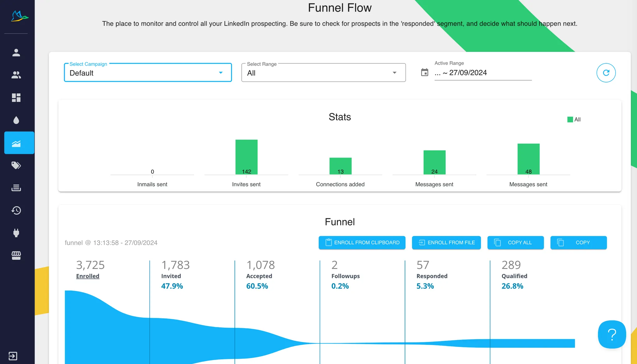
Task: Click the single person profile sidebar icon
Action: pos(16,53)
